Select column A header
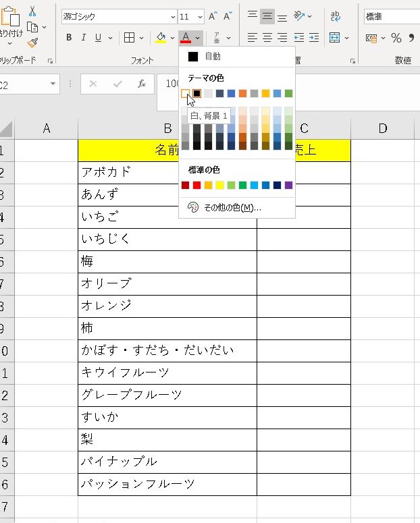The width and height of the screenshot is (420, 523). click(x=47, y=128)
